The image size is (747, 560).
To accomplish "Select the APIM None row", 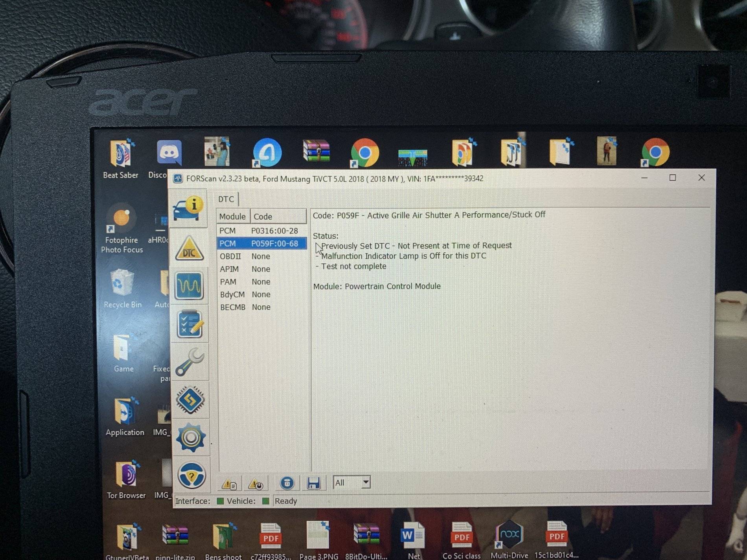I will [261, 269].
